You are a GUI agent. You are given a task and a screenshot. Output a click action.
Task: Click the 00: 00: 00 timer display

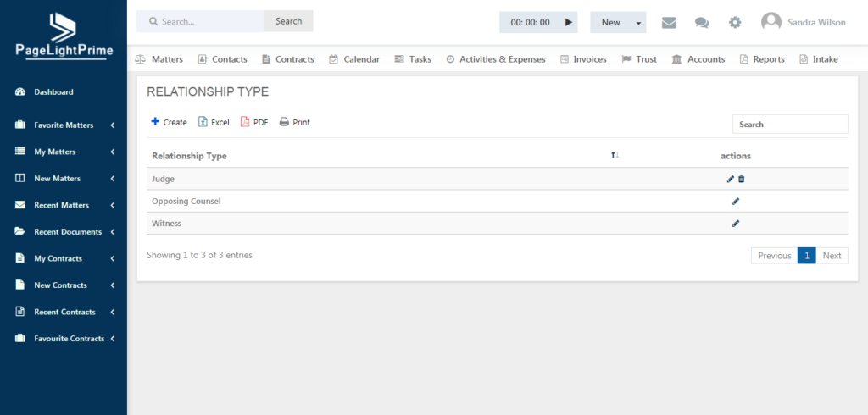(531, 23)
